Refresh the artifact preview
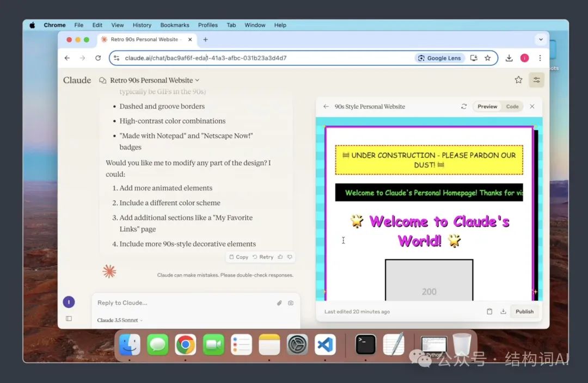Screen dimensions: 588x383 464,107
